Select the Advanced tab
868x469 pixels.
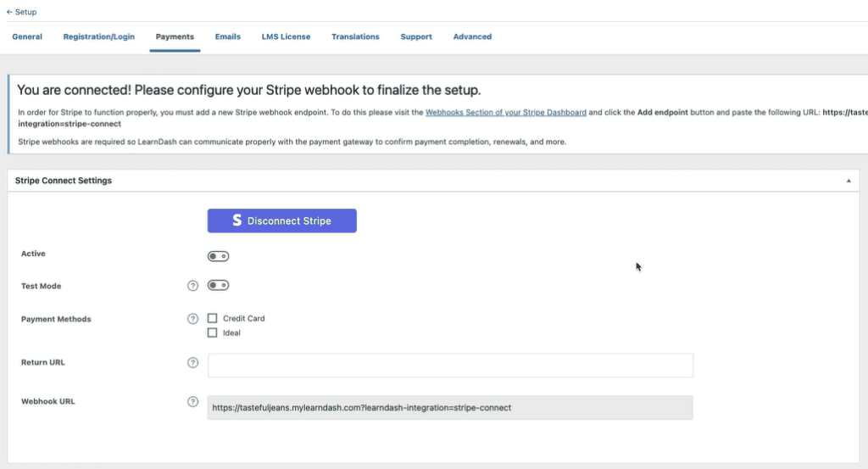tap(472, 36)
